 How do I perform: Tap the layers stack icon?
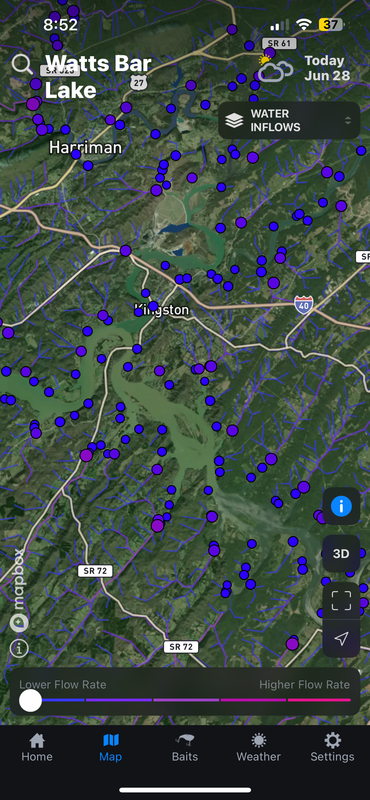pos(234,120)
